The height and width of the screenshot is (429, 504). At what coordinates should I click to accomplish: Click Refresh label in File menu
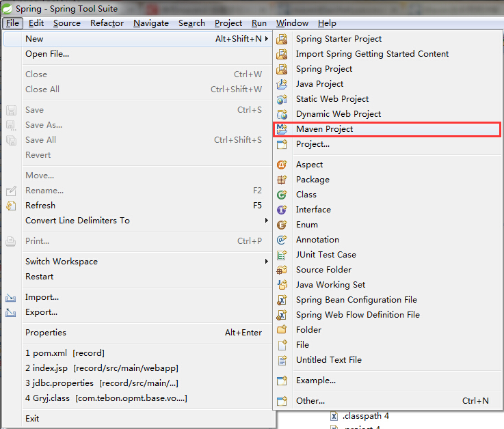point(40,206)
